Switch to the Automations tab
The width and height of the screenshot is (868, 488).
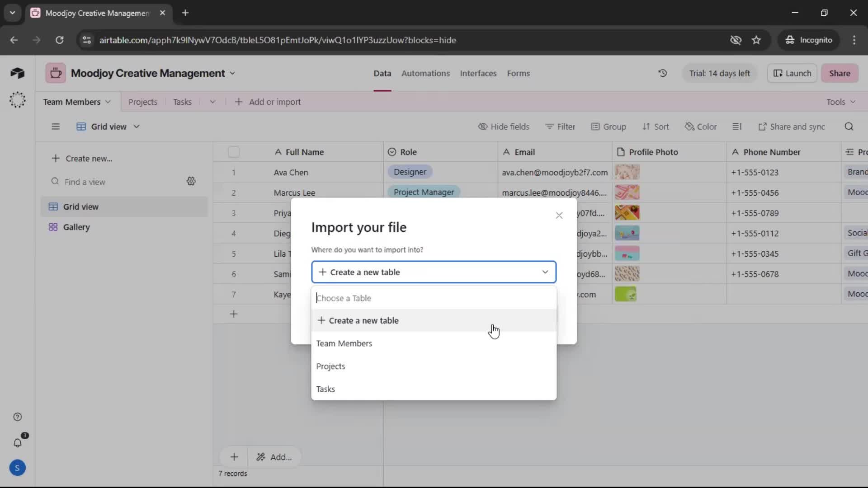click(425, 73)
